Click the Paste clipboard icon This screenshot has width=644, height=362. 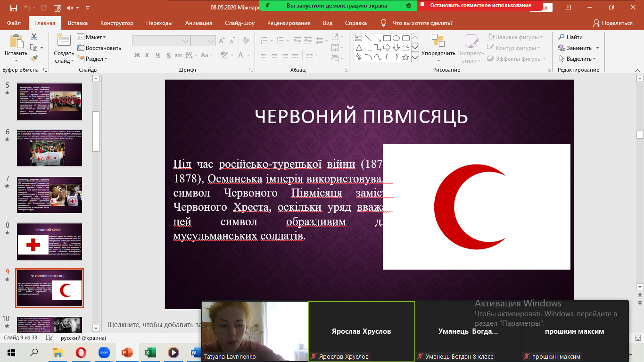(16, 41)
